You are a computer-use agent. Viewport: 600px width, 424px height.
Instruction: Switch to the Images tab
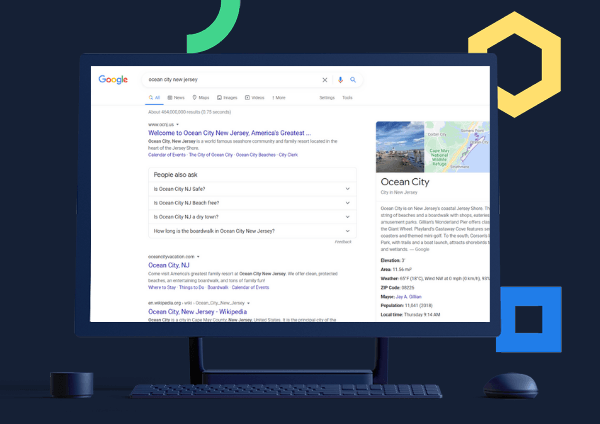coord(227,98)
